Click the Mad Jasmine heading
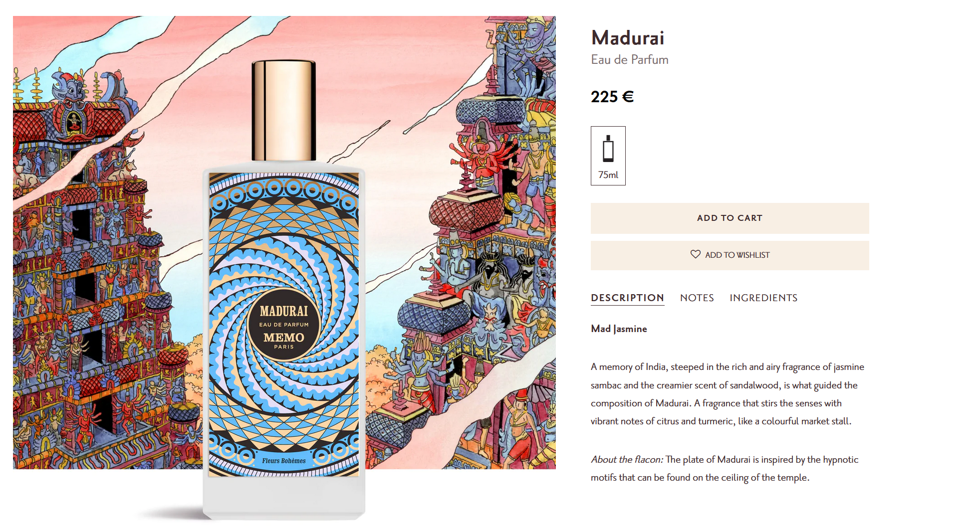980x529 pixels. click(619, 329)
